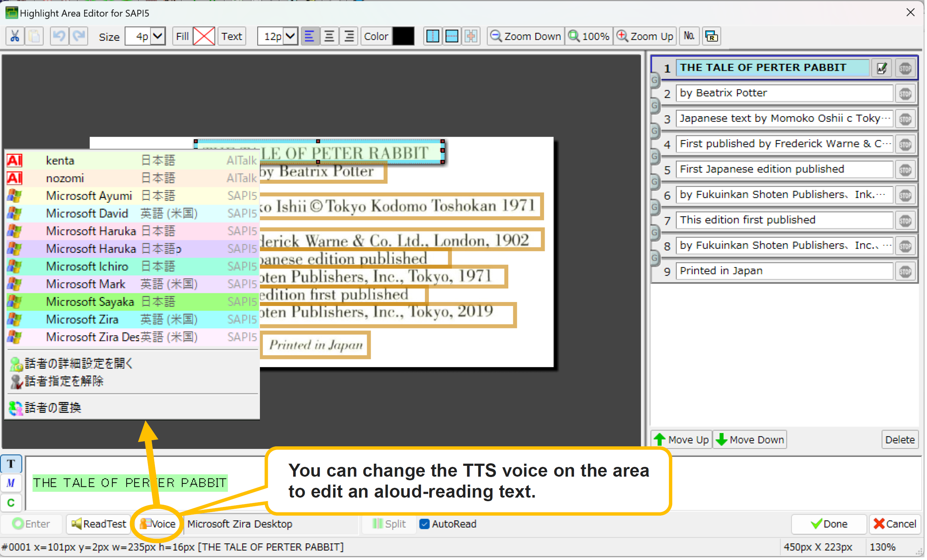927x560 pixels.
Task: Align text left
Action: (310, 36)
